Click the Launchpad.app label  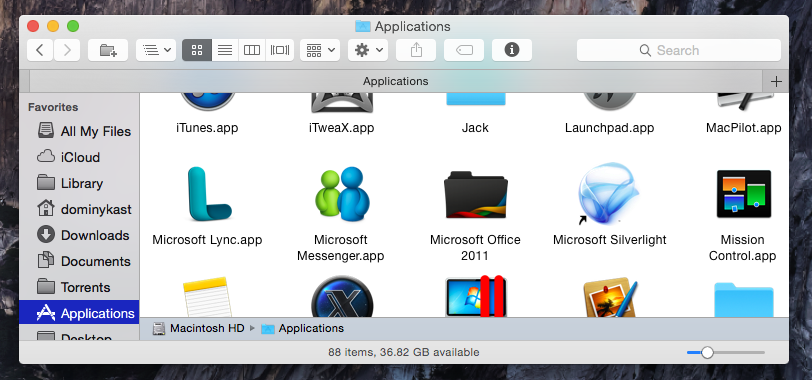[x=610, y=128]
